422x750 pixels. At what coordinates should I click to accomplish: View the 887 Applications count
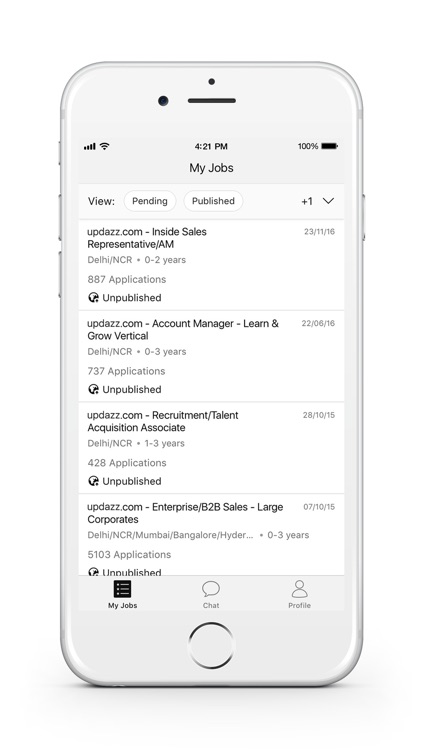tap(127, 279)
